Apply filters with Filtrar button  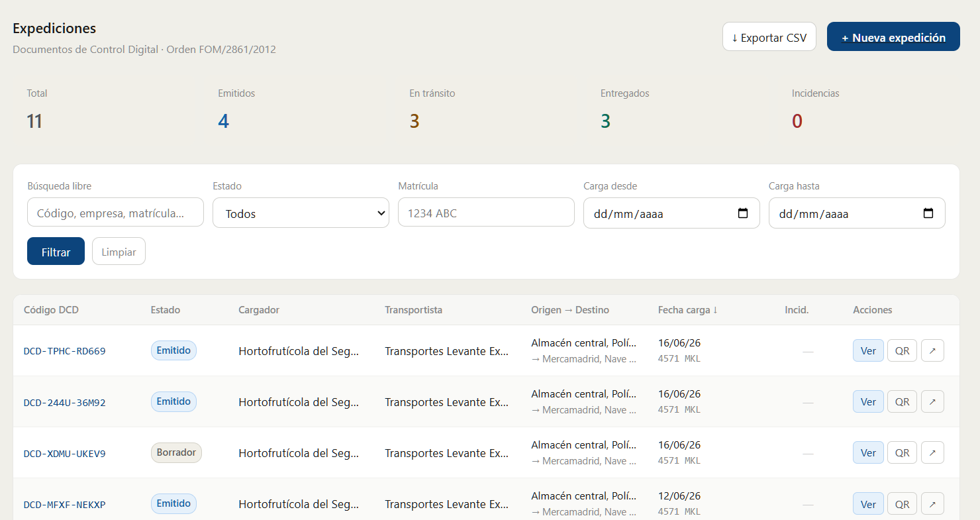56,251
